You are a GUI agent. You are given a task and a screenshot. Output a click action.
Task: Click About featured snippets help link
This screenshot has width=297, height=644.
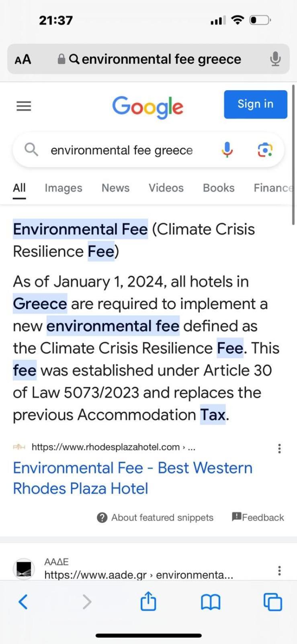[155, 518]
